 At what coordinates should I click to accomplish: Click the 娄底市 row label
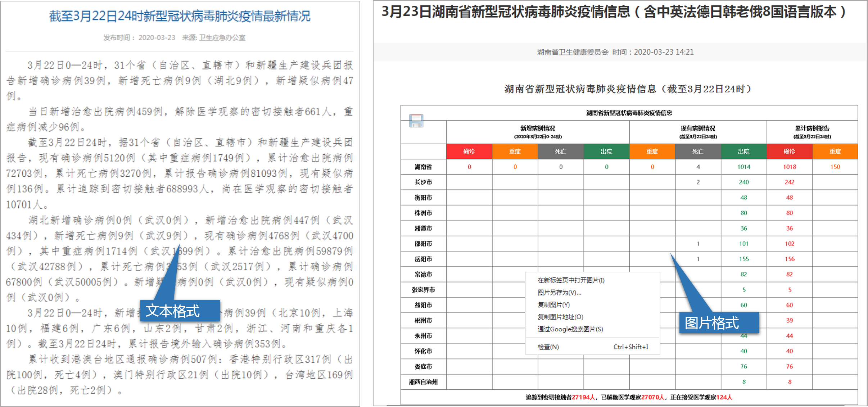[x=424, y=367]
